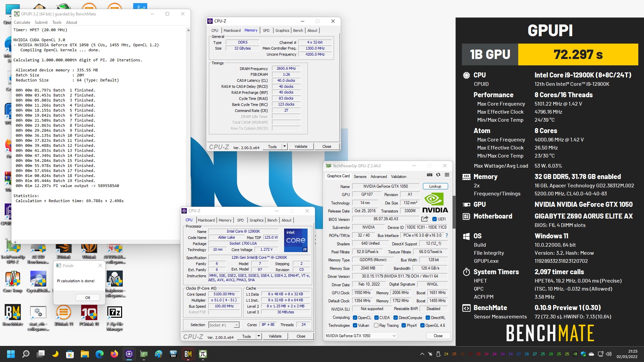The height and width of the screenshot is (362, 644).
Task: Open the BenchMate desktop shortcut
Action: tap(13, 315)
